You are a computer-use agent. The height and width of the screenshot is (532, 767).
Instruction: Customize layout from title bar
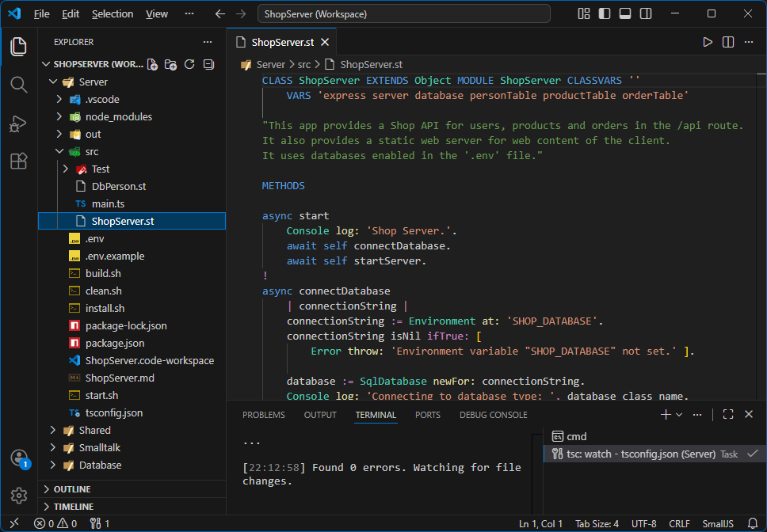click(583, 13)
